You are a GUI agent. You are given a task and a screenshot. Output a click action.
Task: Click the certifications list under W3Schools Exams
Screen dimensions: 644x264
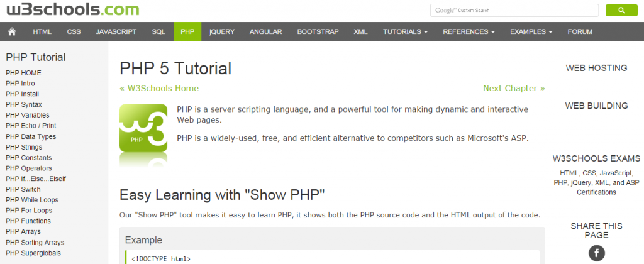[596, 182]
